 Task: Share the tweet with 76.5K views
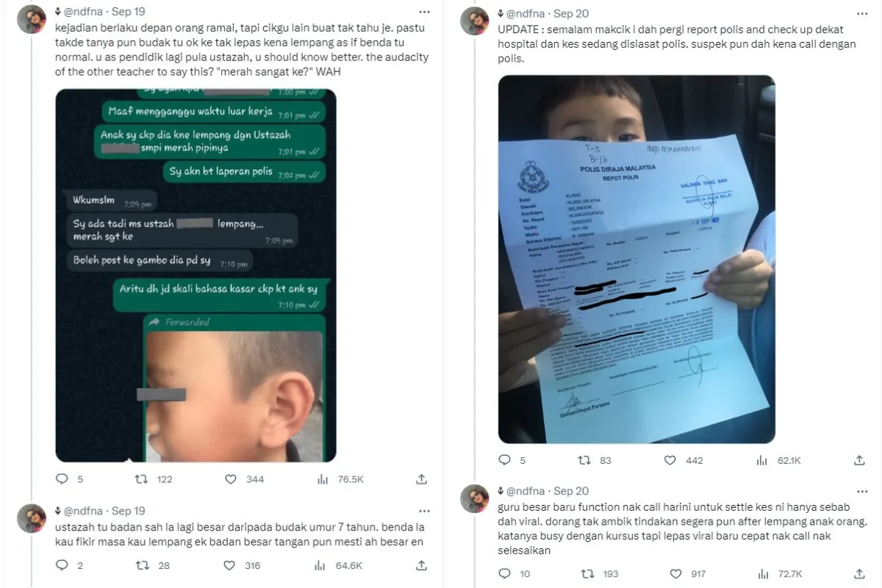[422, 479]
